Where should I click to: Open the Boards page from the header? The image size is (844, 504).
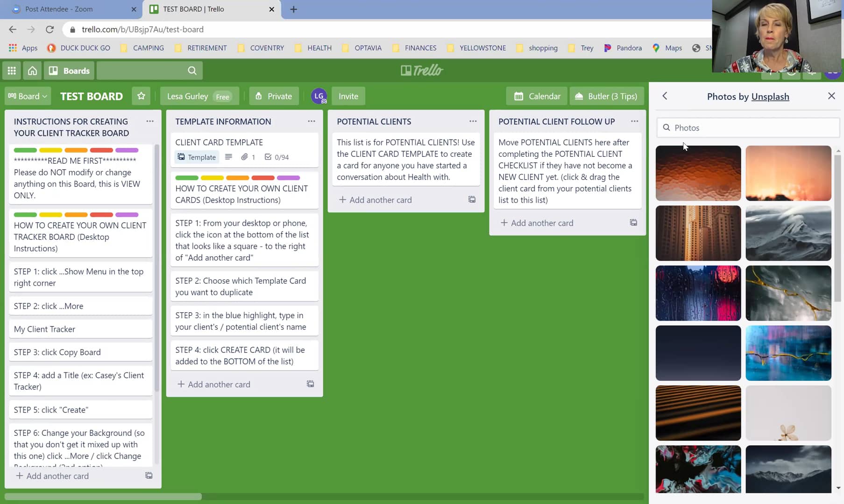(x=69, y=70)
